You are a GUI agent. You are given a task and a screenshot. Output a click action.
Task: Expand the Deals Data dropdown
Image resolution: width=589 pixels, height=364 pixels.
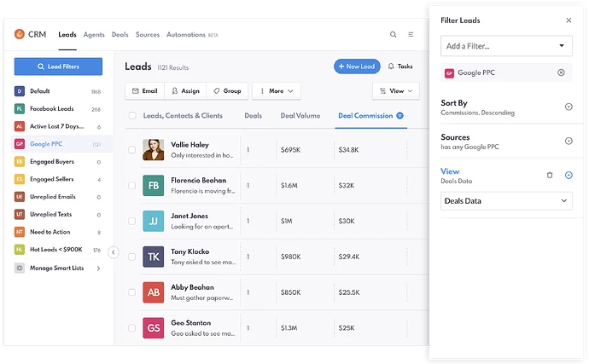[506, 200]
